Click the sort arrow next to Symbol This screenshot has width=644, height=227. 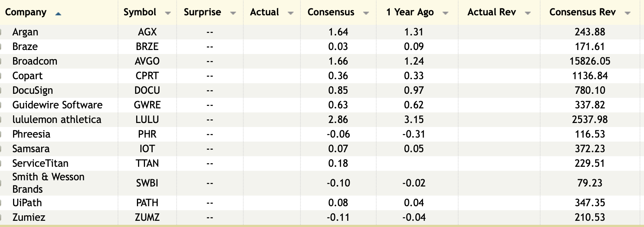(168, 13)
